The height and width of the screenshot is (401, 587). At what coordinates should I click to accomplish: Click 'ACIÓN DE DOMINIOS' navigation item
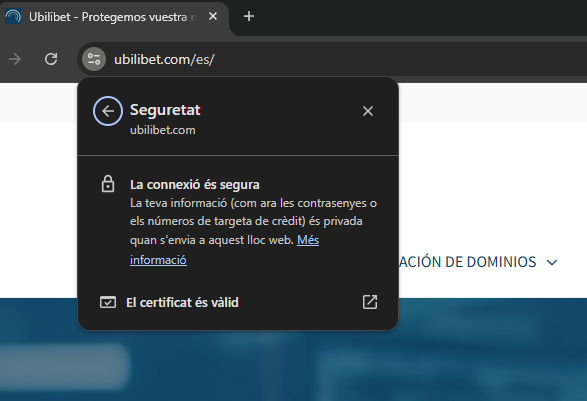coord(468,262)
